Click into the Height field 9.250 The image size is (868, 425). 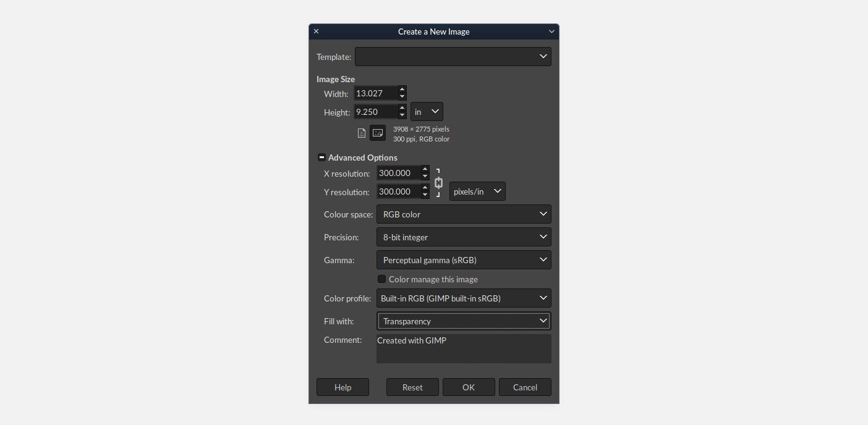(375, 112)
